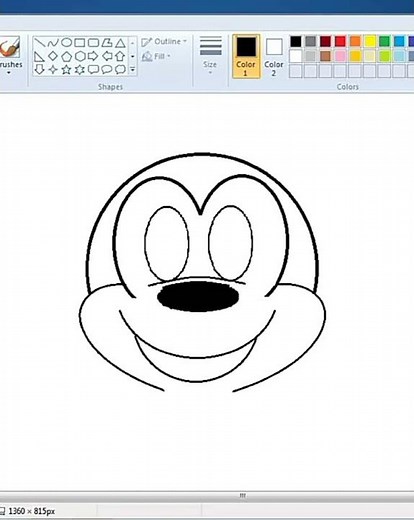Pick the green color swatch
The image size is (414, 520).
(x=384, y=42)
